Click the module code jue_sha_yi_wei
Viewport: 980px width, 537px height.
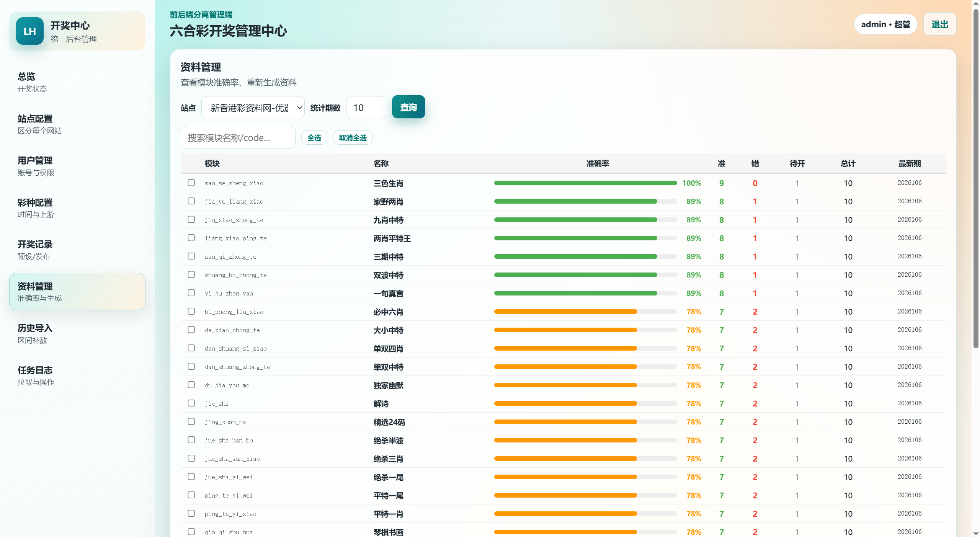click(229, 477)
